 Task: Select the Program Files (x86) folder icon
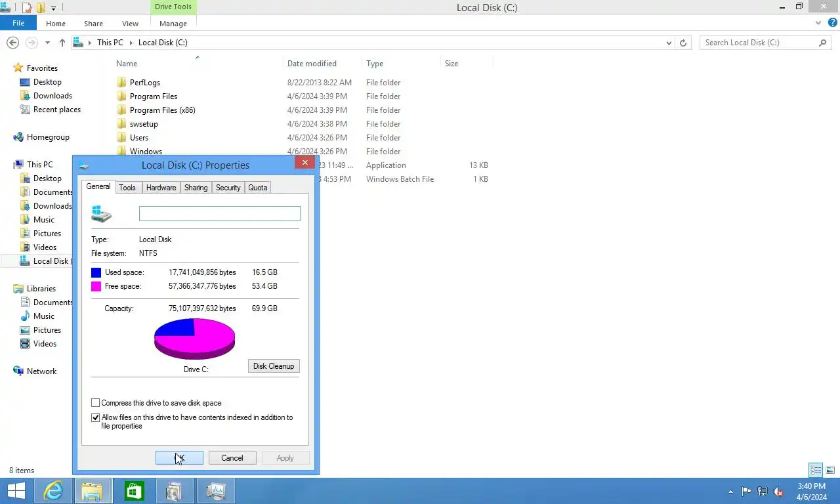click(121, 110)
